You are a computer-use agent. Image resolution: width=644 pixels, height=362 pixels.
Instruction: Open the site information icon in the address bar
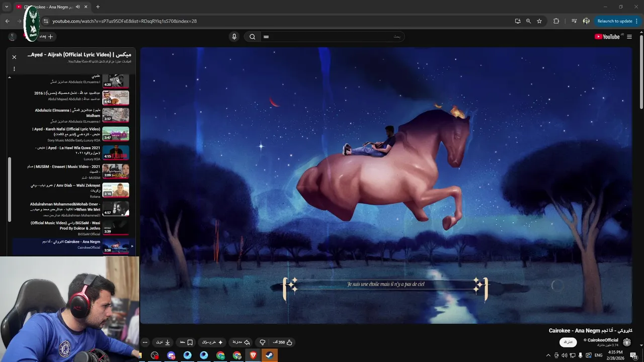(x=46, y=21)
